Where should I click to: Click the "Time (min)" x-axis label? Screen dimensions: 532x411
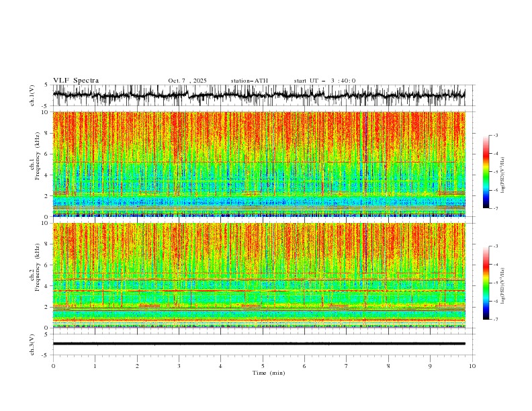pos(269,373)
